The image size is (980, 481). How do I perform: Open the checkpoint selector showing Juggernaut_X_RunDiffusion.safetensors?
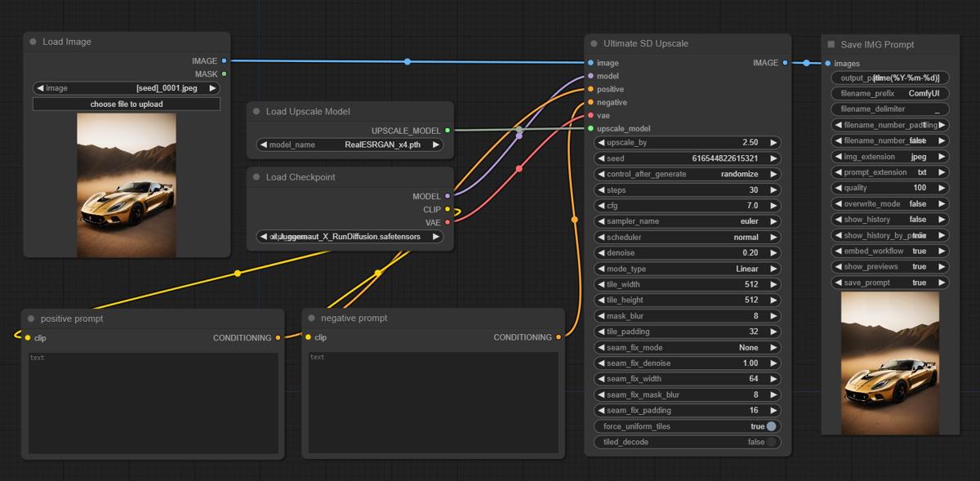coord(350,236)
